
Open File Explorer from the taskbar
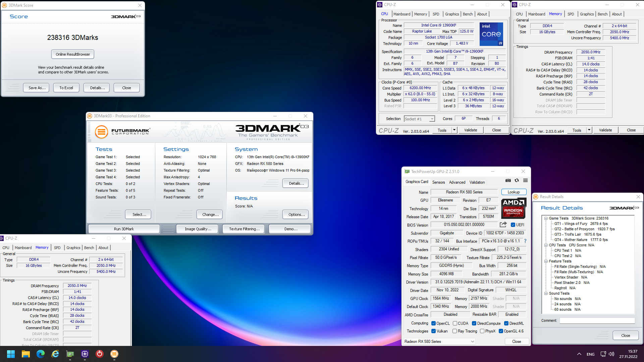26,354
